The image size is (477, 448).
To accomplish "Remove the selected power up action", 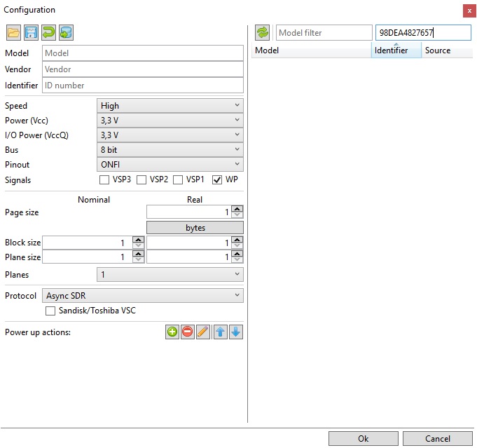I will (x=188, y=332).
